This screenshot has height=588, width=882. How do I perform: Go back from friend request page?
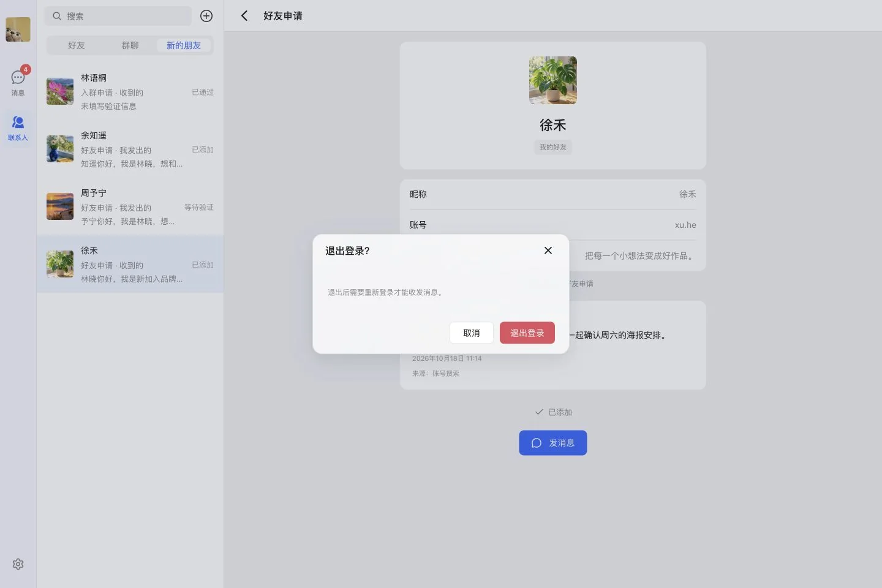click(x=244, y=16)
